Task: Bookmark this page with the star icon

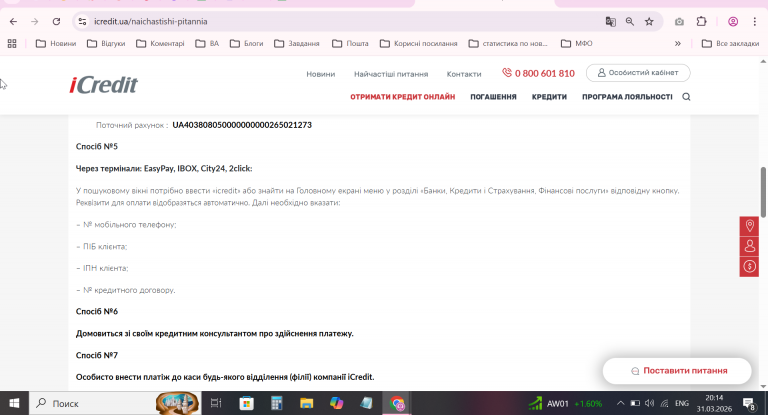Action: pyautogui.click(x=649, y=22)
